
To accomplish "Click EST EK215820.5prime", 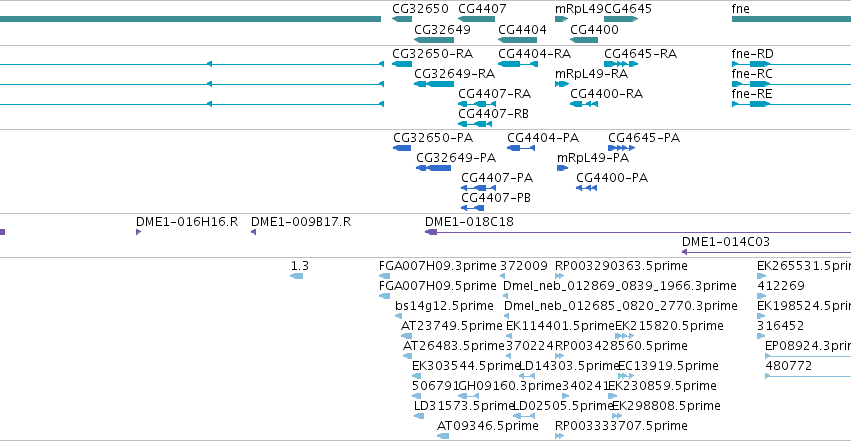I will pos(624,336).
